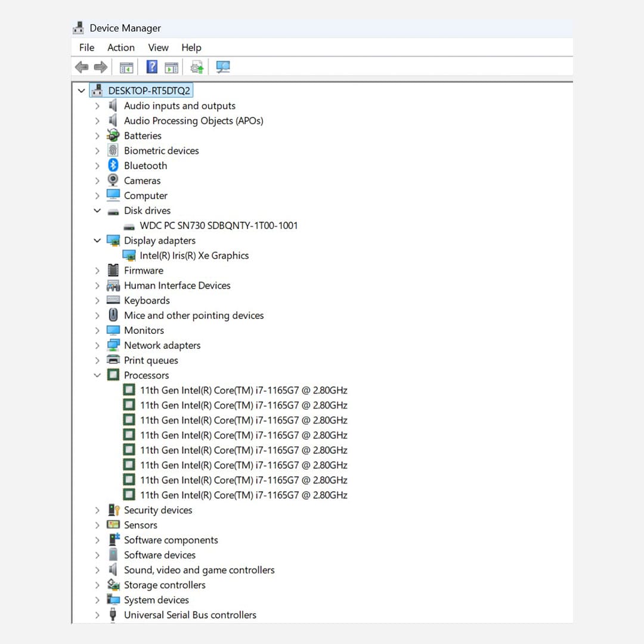Collapse the DESKTOP-RT5DTQ2 root node
The width and height of the screenshot is (644, 644).
click(x=81, y=91)
